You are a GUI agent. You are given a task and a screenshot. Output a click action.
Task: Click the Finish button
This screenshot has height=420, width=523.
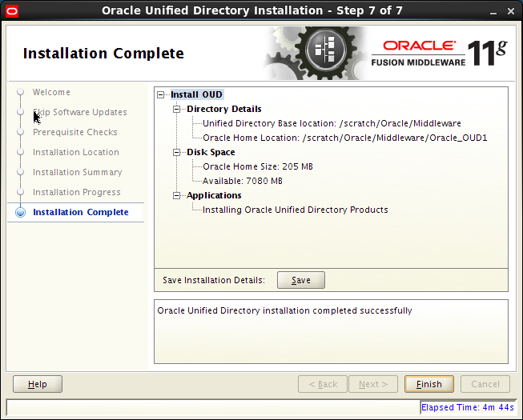click(x=429, y=384)
